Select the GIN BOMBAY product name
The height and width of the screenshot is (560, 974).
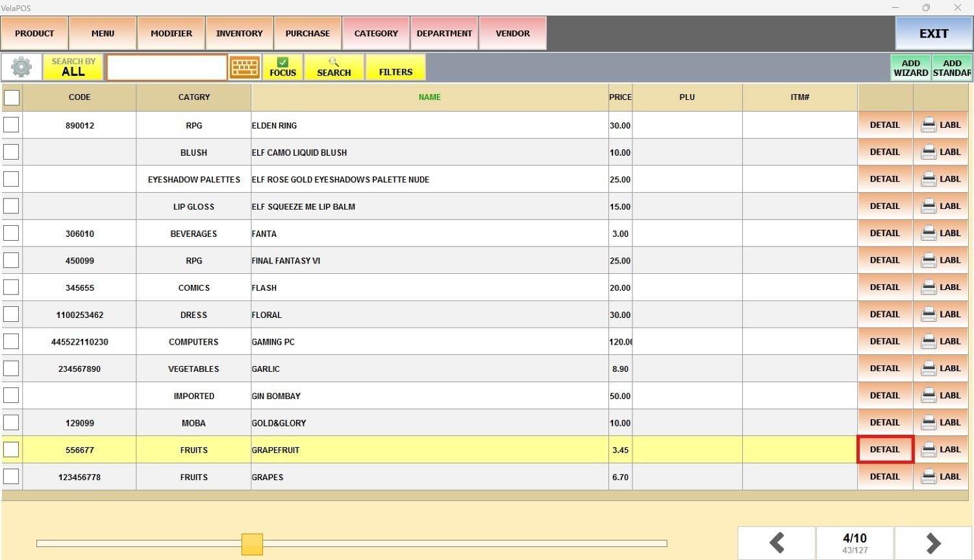tap(276, 396)
